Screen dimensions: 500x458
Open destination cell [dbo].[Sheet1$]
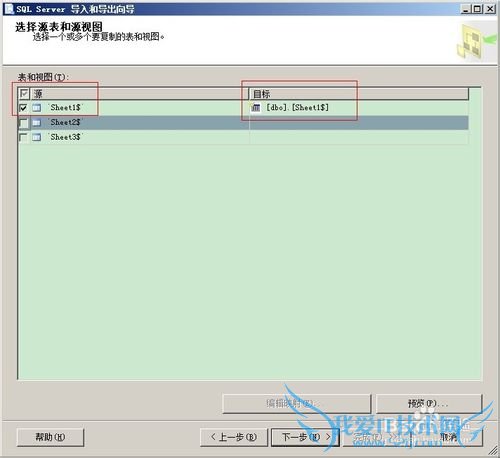(359, 108)
